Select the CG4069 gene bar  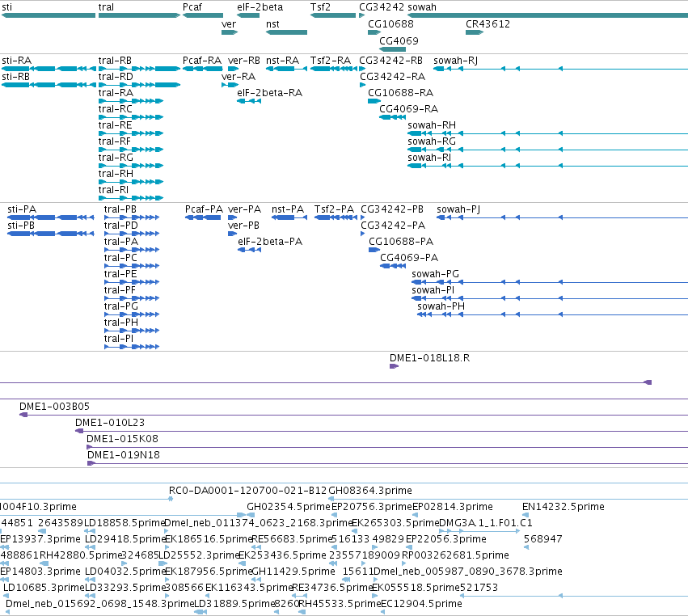click(392, 49)
